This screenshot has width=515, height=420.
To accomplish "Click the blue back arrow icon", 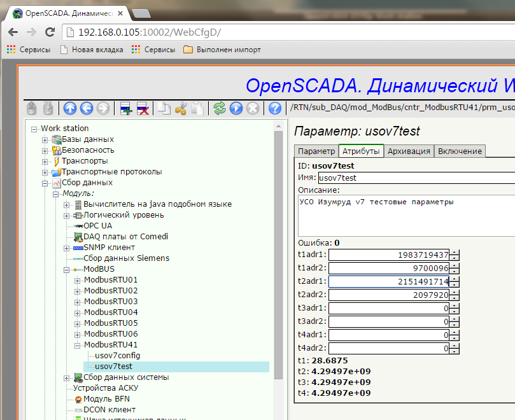I will pos(87,108).
